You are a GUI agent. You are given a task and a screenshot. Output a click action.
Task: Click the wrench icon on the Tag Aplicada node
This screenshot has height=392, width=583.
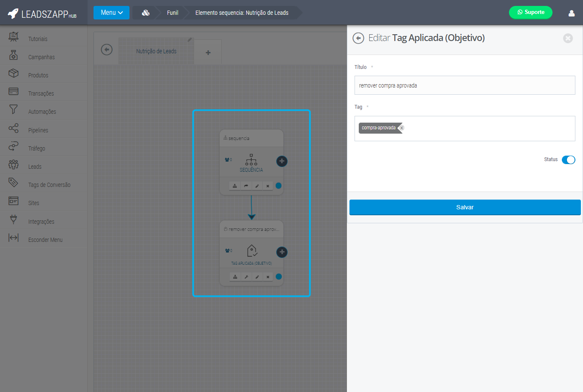click(x=246, y=277)
